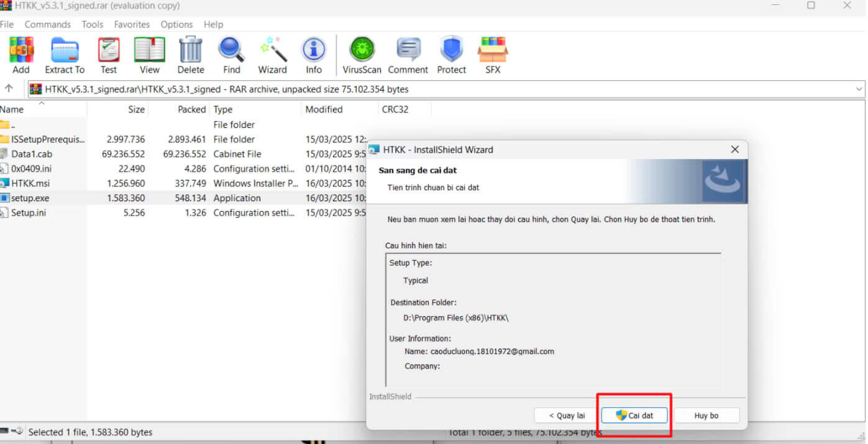Click the Add toolbar icon in WinRAR
The height and width of the screenshot is (444, 868).
pyautogui.click(x=21, y=50)
